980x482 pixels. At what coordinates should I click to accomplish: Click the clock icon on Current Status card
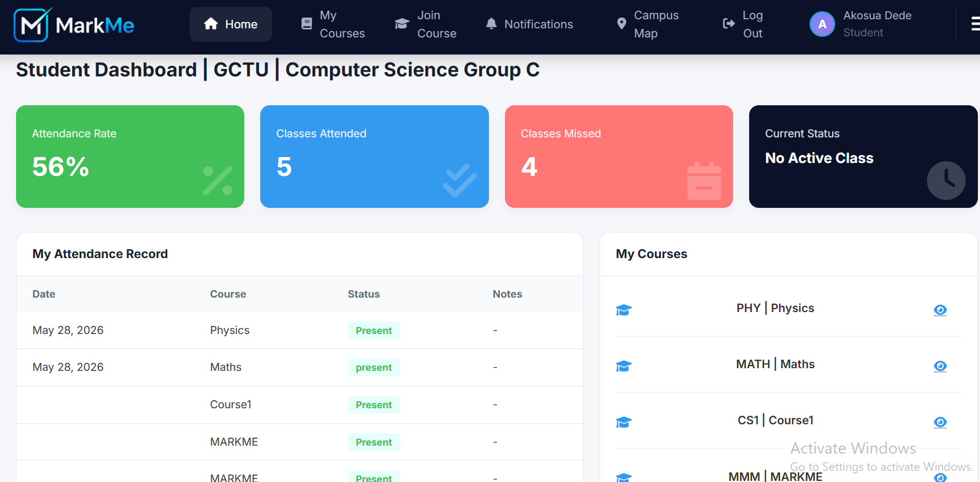click(x=946, y=181)
